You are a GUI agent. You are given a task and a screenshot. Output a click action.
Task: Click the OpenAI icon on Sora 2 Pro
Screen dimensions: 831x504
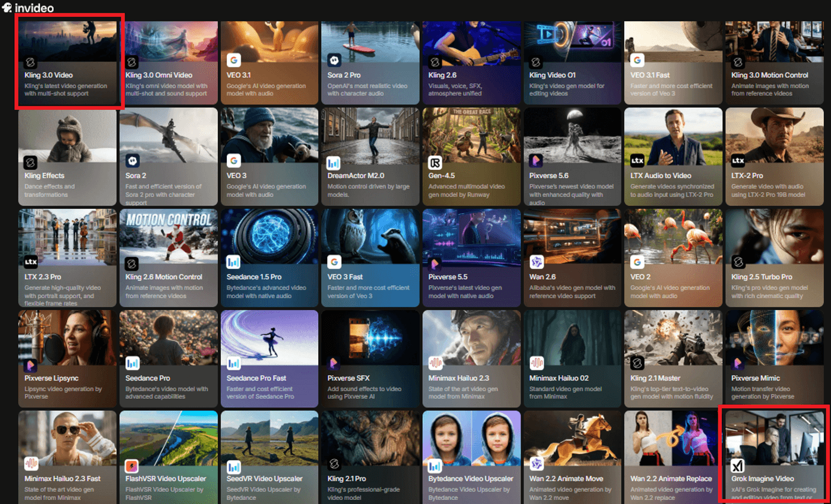click(x=334, y=61)
